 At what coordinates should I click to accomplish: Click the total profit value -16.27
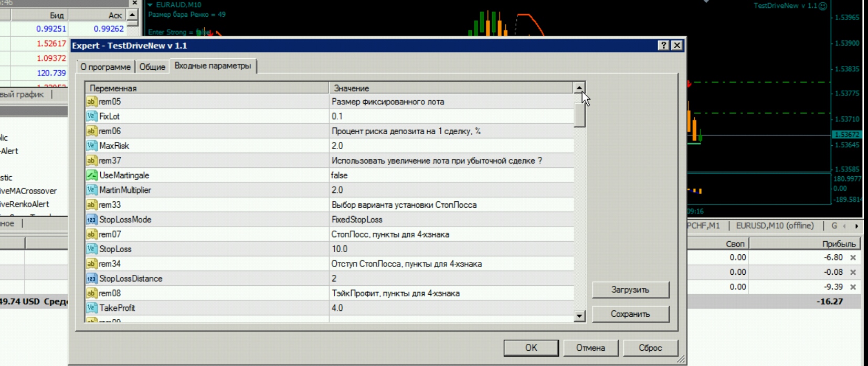point(830,302)
